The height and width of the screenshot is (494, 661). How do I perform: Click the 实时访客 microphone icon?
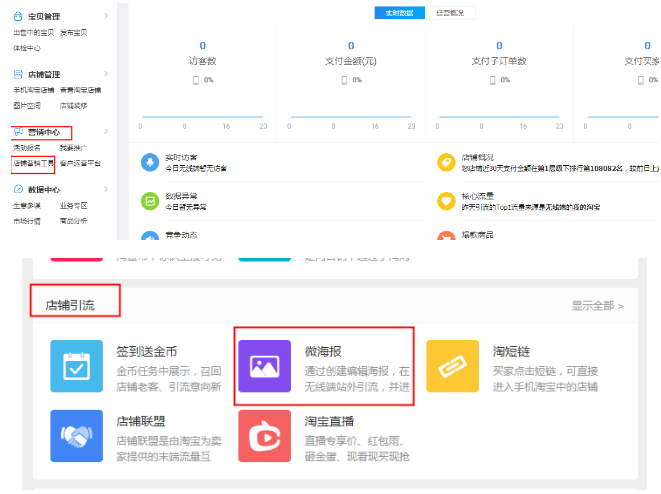(x=150, y=162)
